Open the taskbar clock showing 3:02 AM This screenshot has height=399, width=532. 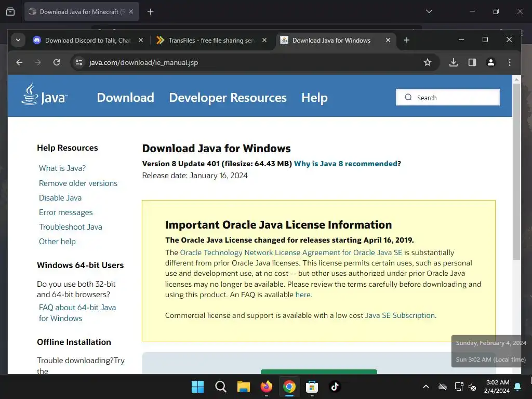497,387
